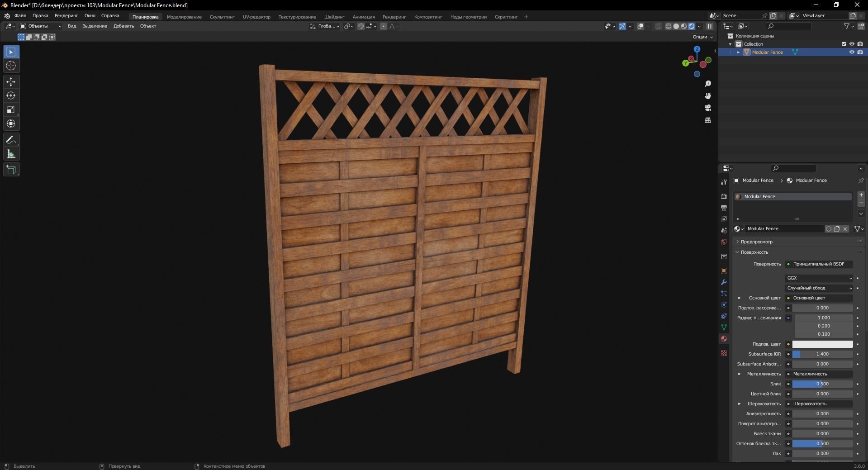Switch to wireframe viewport shading
868x470 pixels.
click(x=668, y=26)
